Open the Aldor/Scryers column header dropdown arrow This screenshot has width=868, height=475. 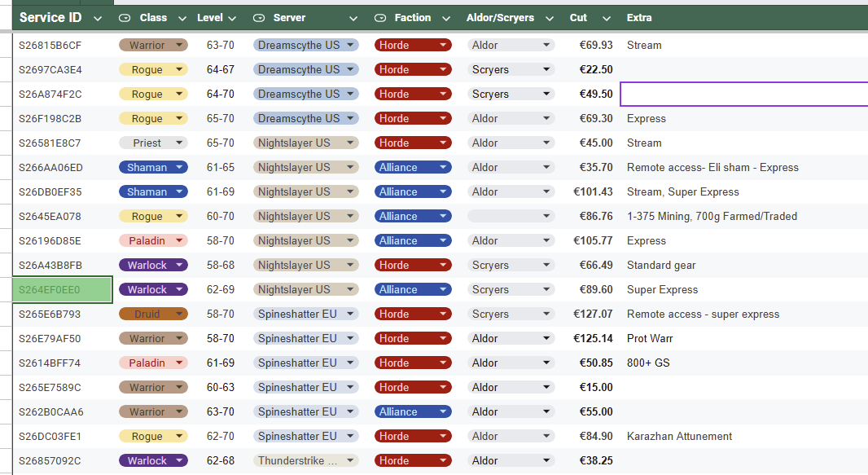[550, 18]
